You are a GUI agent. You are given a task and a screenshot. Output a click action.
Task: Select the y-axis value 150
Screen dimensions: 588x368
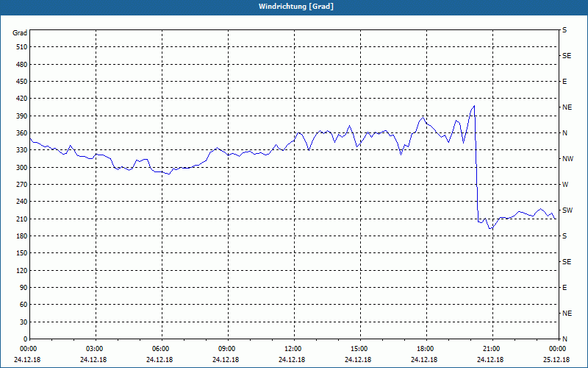click(x=22, y=253)
